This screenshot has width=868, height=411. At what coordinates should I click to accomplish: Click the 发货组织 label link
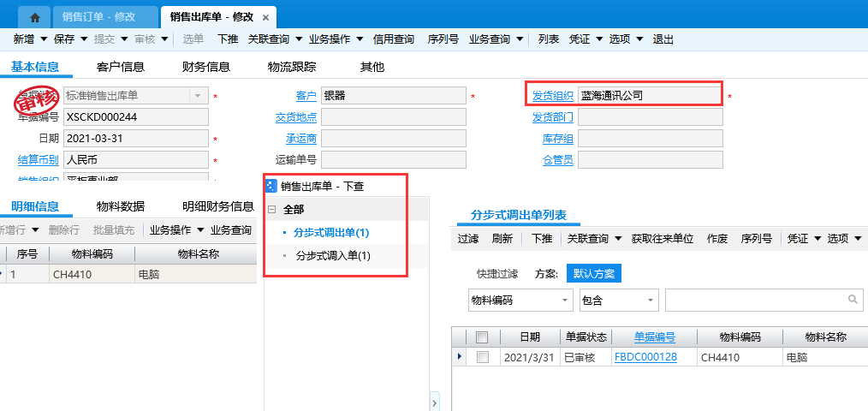[552, 95]
